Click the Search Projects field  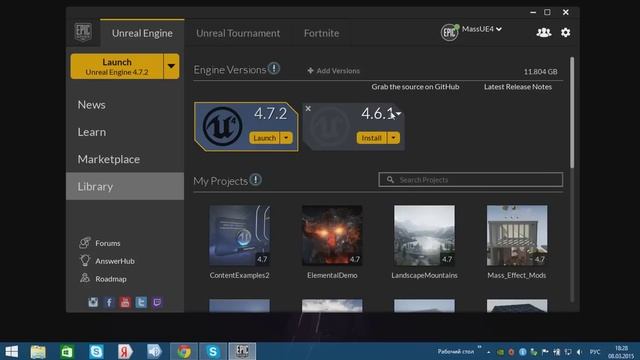471,180
